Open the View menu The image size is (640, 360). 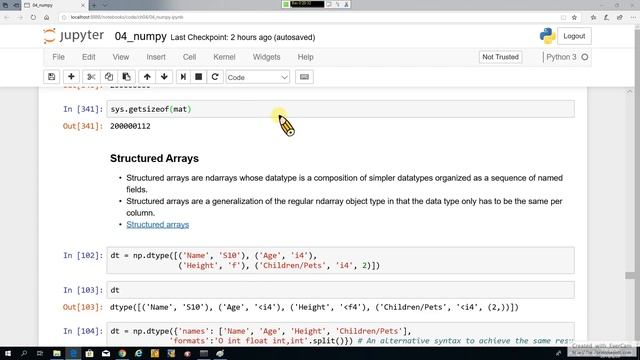pos(121,57)
